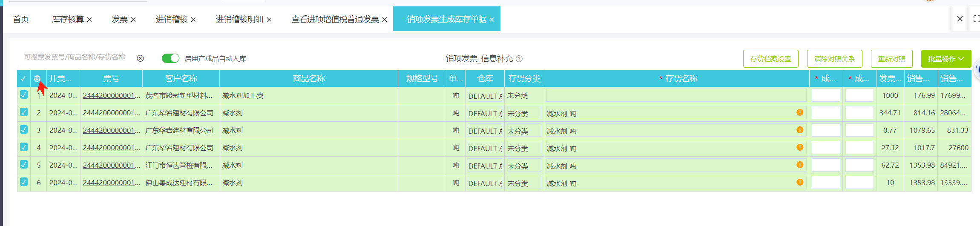Close the 库存核算 tab via its X
The width and height of the screenshot is (980, 226).
[89, 20]
